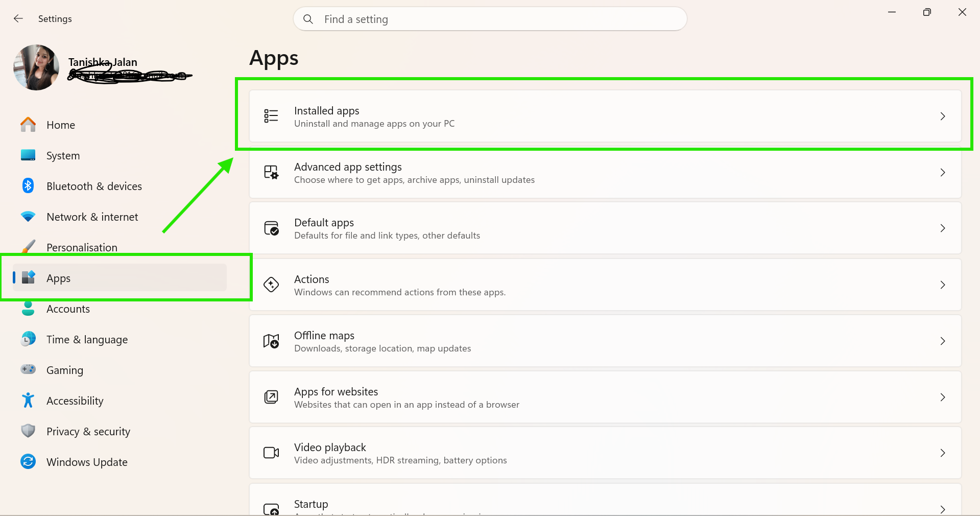980x516 pixels.
Task: Open Default apps page
Action: (x=605, y=228)
